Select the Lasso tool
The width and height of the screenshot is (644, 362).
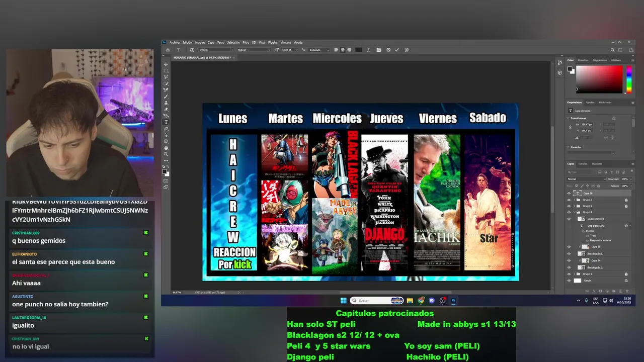[166, 77]
